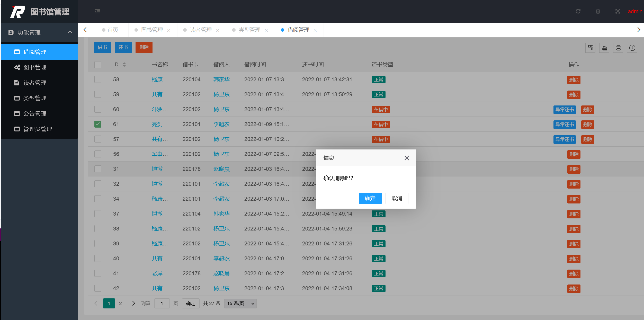This screenshot has height=320, width=644.
Task: Click the info icon in table toolbar
Action: coord(632,48)
